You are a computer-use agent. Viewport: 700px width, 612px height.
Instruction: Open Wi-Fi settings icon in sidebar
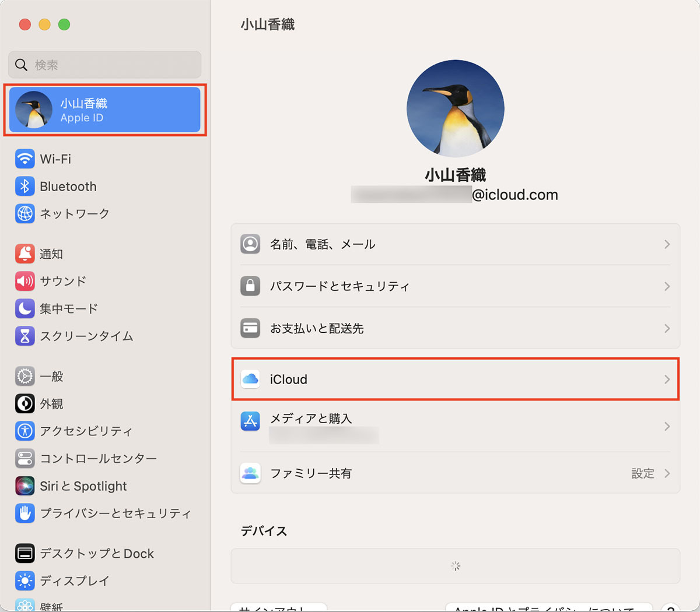[x=24, y=159]
